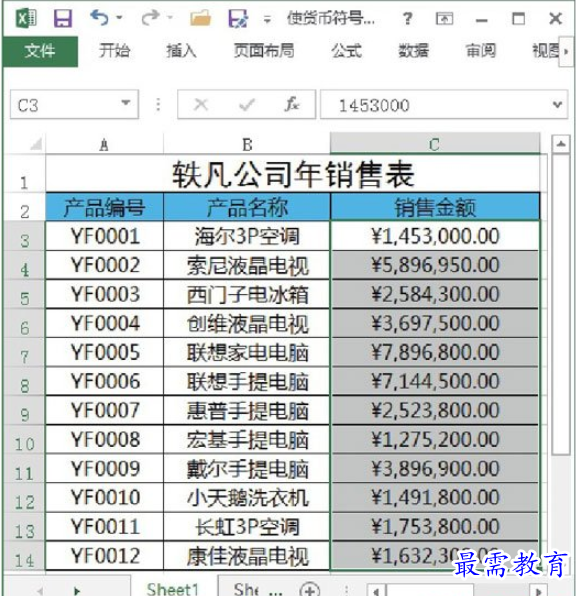576x596 pixels.
Task: Open the Customize Quick Access Toolbar dropdown
Action: pos(267,19)
